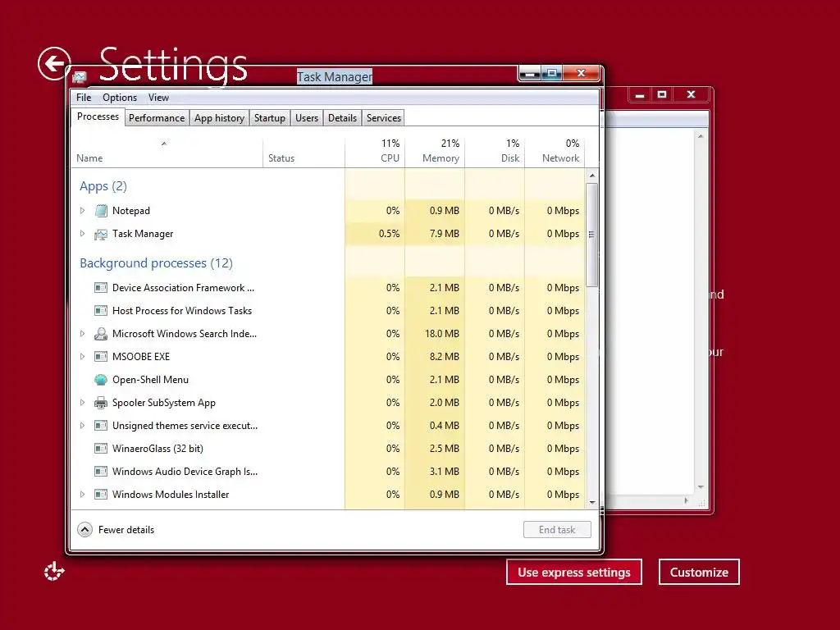Click the WinaeroGlass process icon
840x630 pixels.
click(x=101, y=449)
